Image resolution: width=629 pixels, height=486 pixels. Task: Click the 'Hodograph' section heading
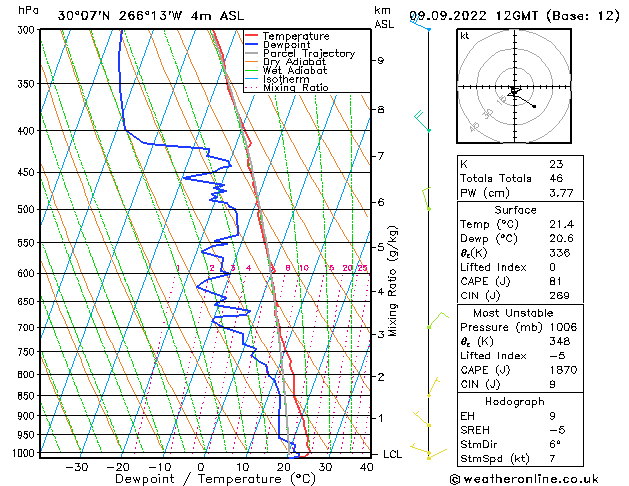pos(515,402)
